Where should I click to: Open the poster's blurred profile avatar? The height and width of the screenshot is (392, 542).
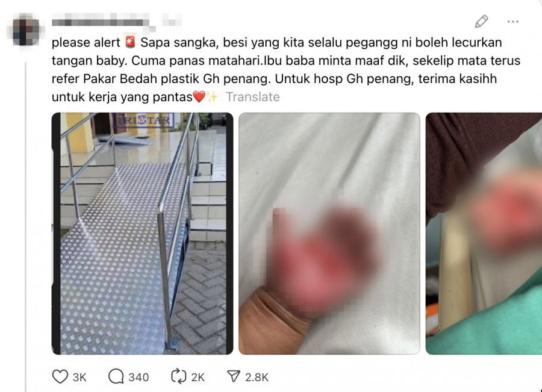pyautogui.click(x=23, y=30)
